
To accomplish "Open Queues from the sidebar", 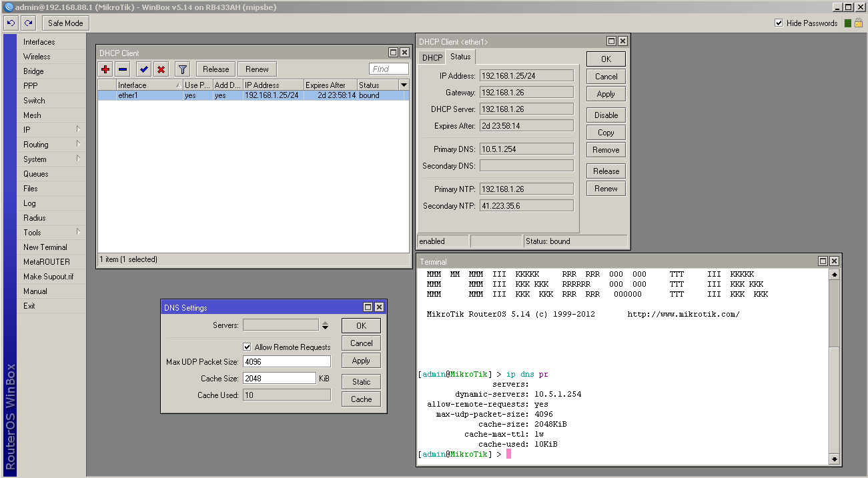I will (51, 174).
